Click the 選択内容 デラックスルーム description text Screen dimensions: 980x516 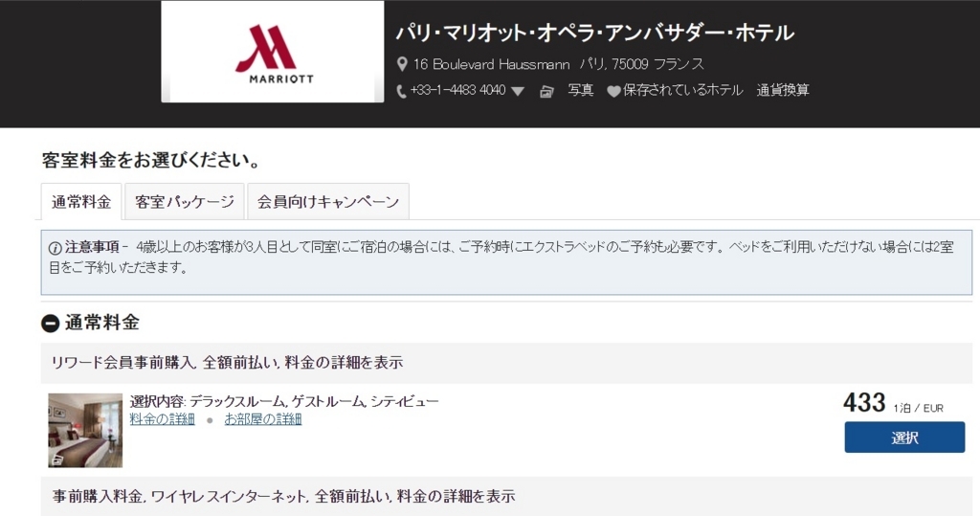click(284, 401)
